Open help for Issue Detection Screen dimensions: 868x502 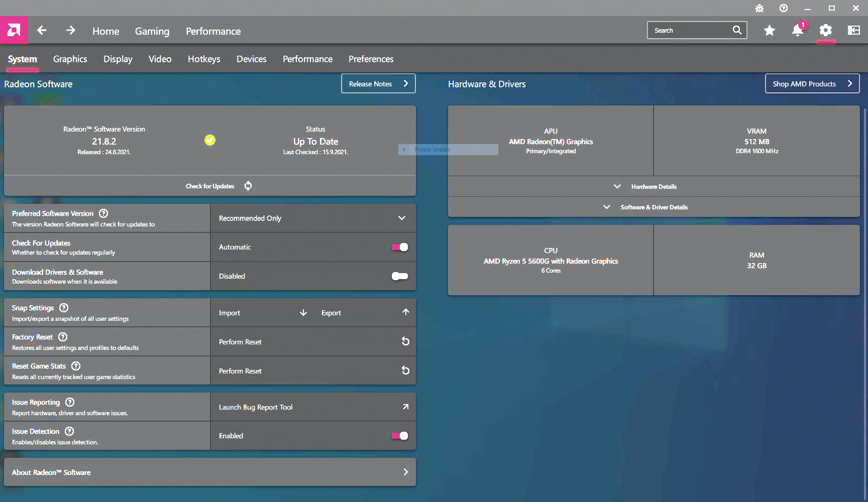69,431
